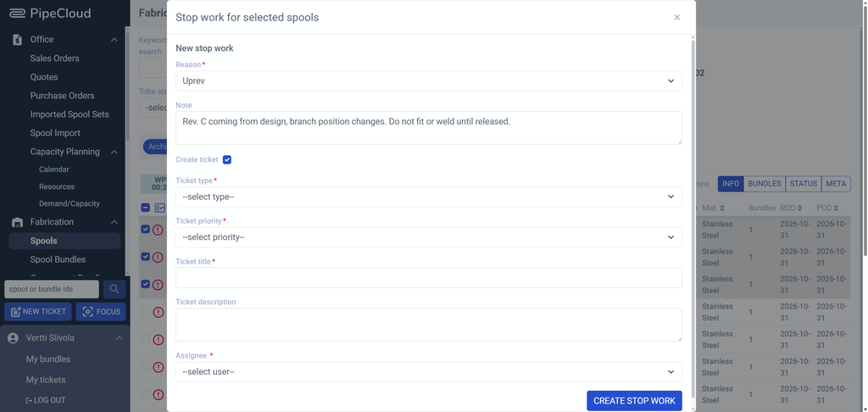Collapse the Capacity Planning section

click(114, 152)
